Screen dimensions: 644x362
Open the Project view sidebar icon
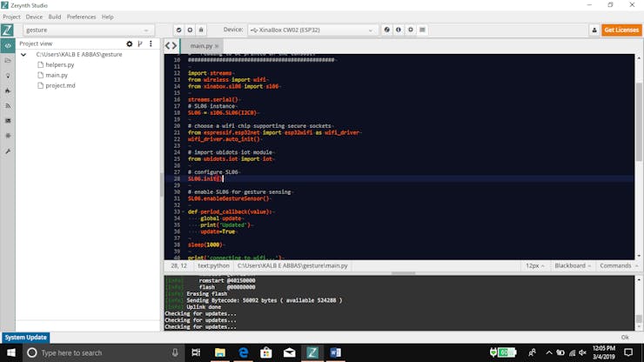coord(7,45)
